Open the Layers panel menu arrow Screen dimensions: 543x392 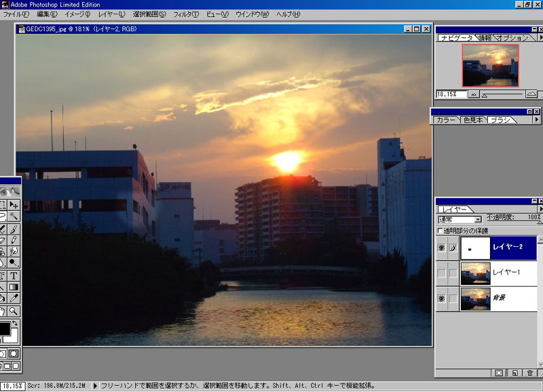point(540,208)
